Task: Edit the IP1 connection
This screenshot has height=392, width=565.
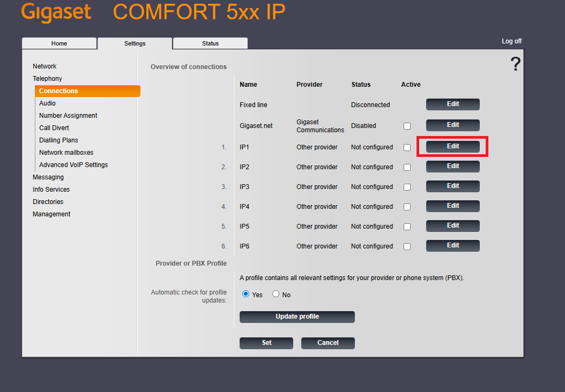Action: 452,146
